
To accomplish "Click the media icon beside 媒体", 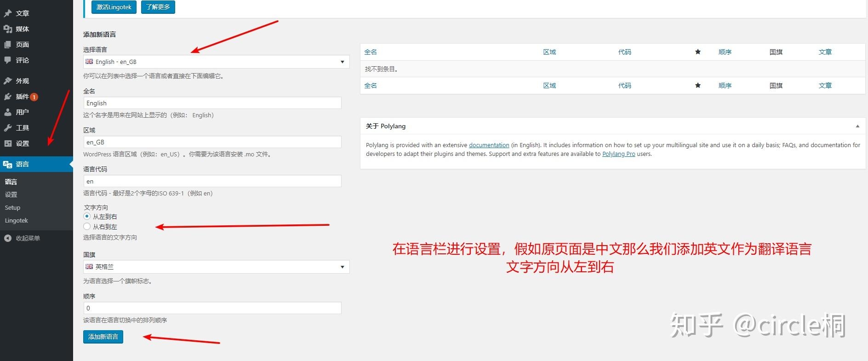I will (x=8, y=29).
